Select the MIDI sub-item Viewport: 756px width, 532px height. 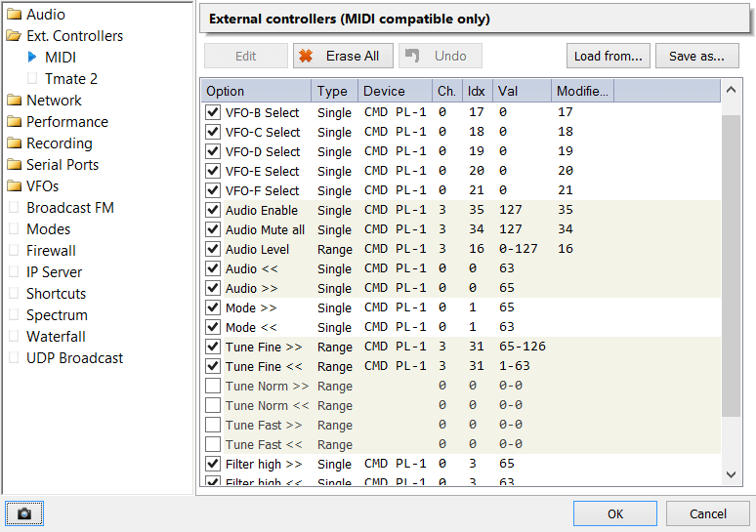point(61,58)
